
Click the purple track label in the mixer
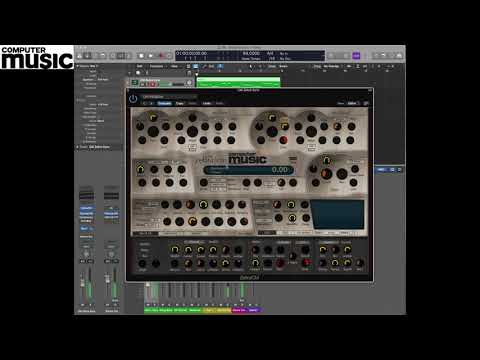(x=254, y=310)
